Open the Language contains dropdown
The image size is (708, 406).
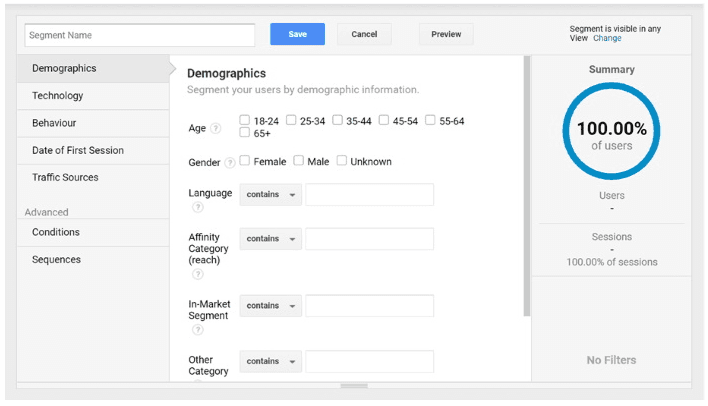pos(270,195)
